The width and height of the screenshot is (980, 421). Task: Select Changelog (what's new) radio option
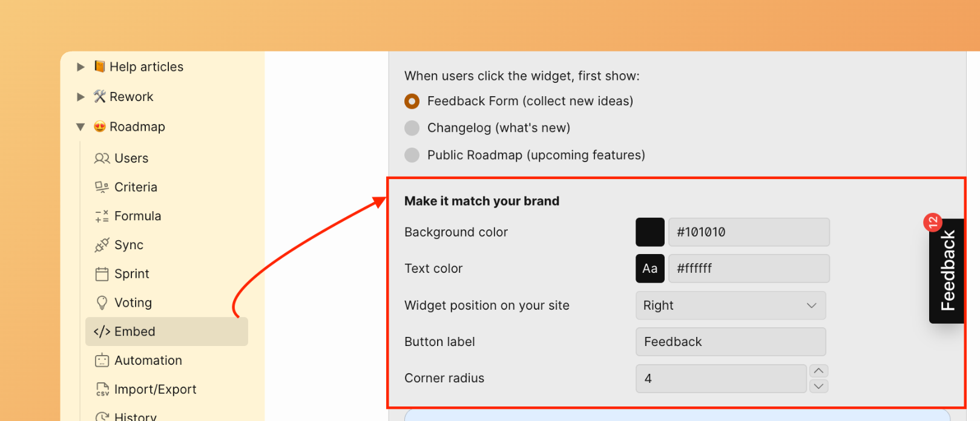(412, 128)
